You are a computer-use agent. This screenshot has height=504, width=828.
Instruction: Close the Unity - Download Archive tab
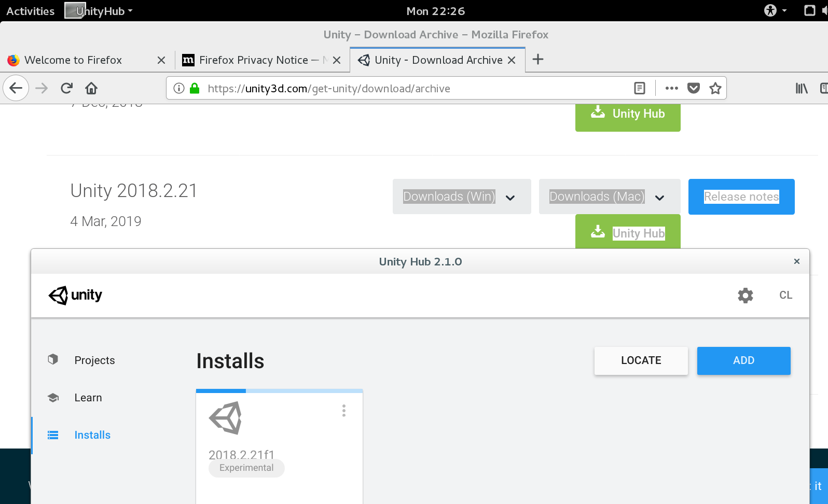click(512, 60)
